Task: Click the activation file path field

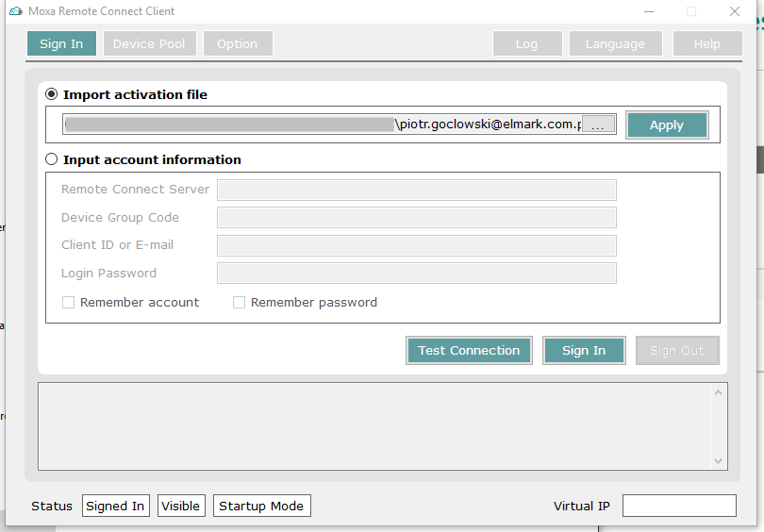Action: (x=321, y=125)
